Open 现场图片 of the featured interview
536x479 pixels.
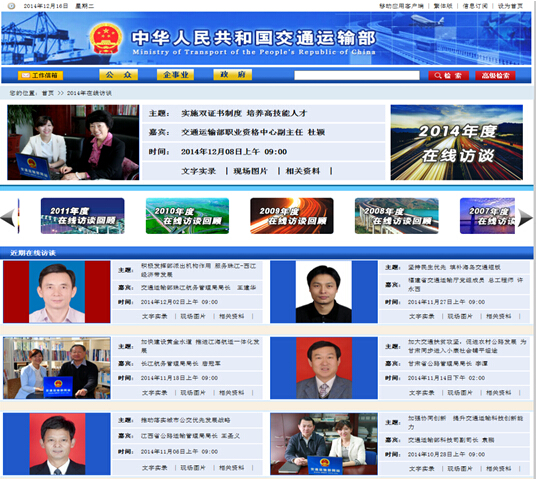(251, 171)
